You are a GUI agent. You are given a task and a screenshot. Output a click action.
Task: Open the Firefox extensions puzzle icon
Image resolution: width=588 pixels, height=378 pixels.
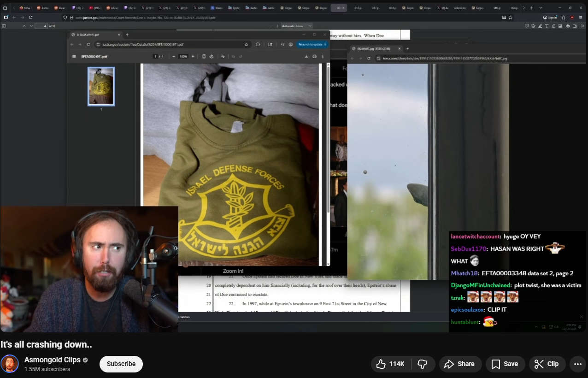[x=564, y=17]
